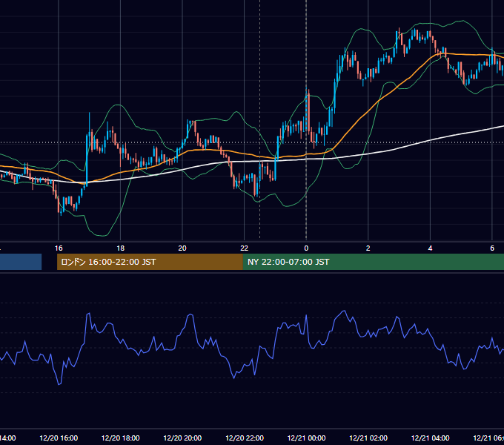Click the blue session bar before ロンドン
504x445 pixels.
[x=21, y=262]
